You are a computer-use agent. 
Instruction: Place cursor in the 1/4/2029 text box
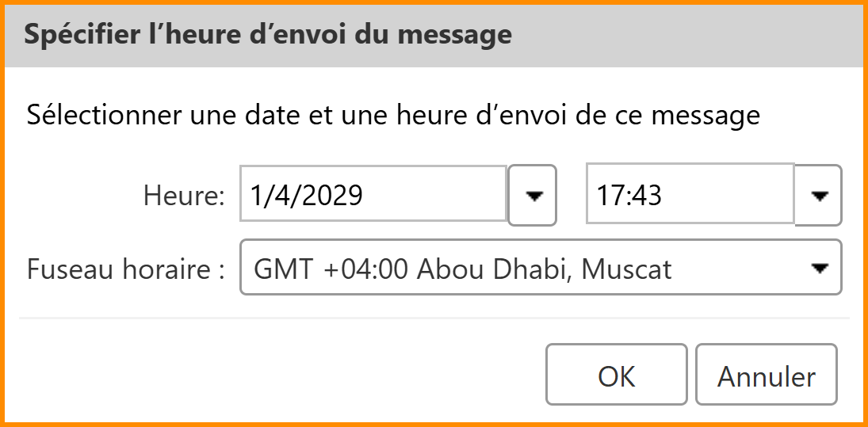tap(373, 194)
